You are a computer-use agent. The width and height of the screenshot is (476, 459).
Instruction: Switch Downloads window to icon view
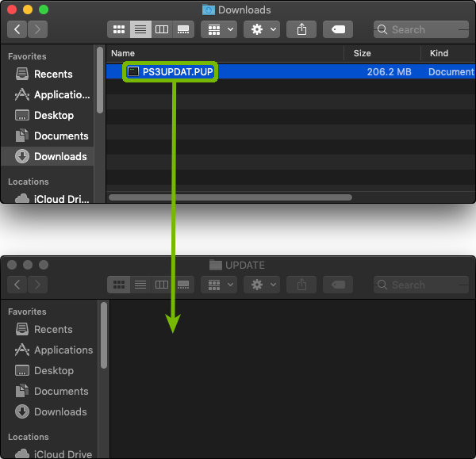(119, 29)
